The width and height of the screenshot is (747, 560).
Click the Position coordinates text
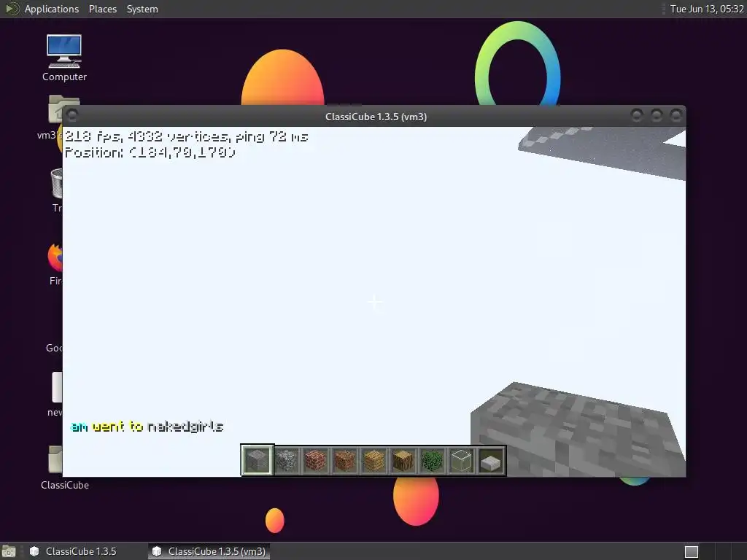click(150, 152)
